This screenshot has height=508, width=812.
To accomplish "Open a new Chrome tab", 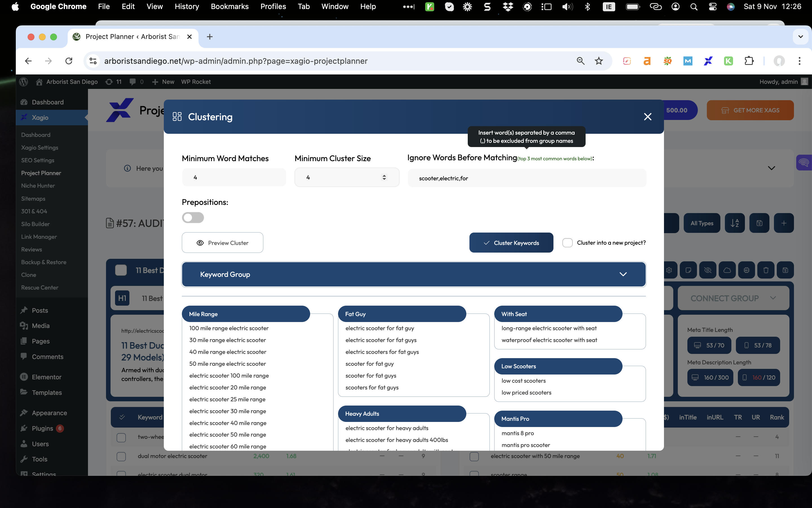I will click(x=210, y=37).
